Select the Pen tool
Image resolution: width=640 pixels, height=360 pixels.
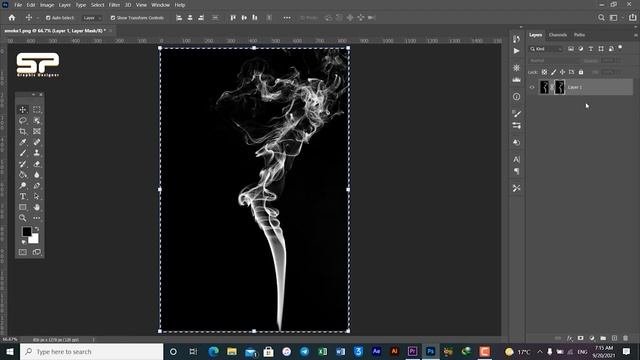click(37, 186)
